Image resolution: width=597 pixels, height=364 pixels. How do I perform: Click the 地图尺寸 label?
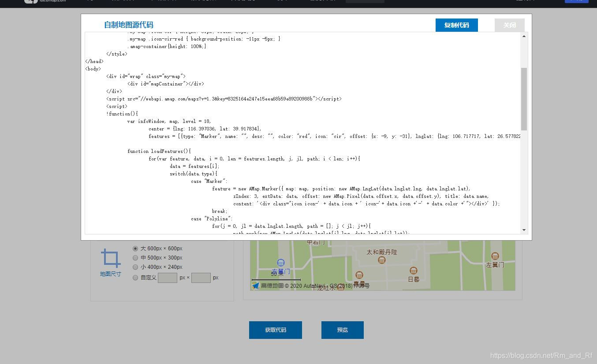coord(110,274)
